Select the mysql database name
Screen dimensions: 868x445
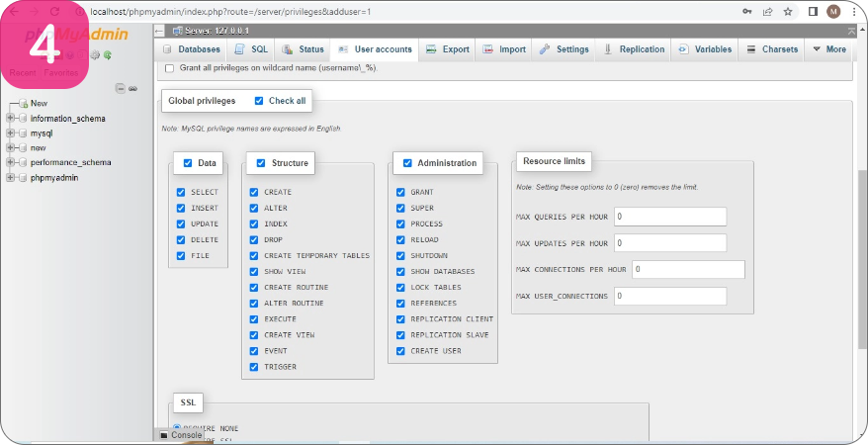tap(42, 133)
